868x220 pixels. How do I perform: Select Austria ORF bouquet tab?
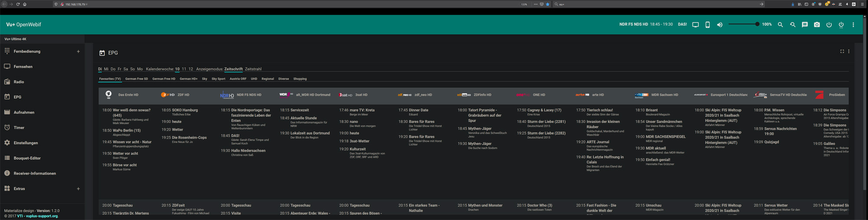tap(238, 79)
